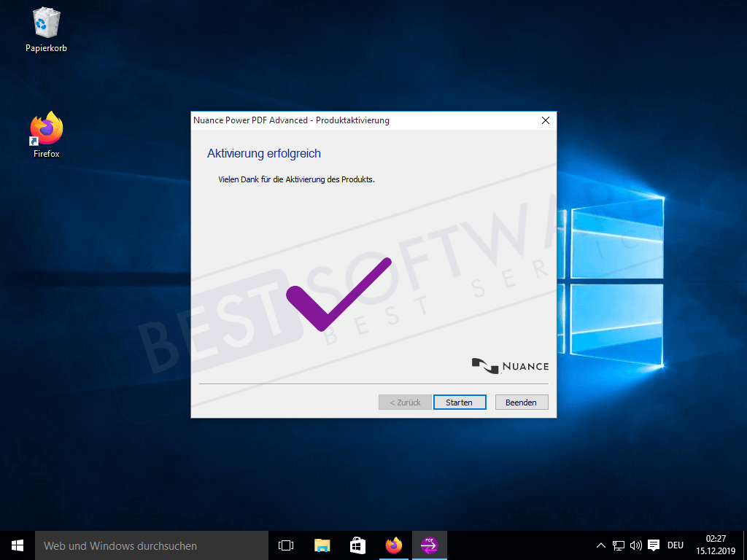This screenshot has width=747, height=560.
Task: Click the volume speaker tray icon
Action: (x=635, y=545)
